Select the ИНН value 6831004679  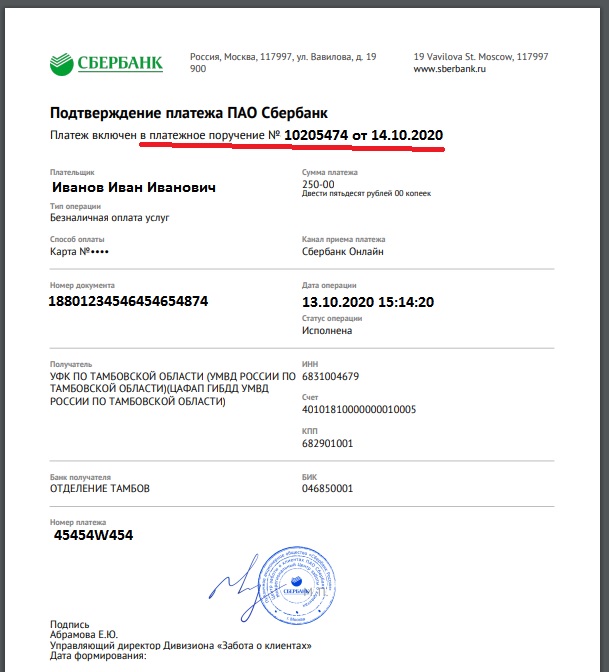tap(330, 376)
